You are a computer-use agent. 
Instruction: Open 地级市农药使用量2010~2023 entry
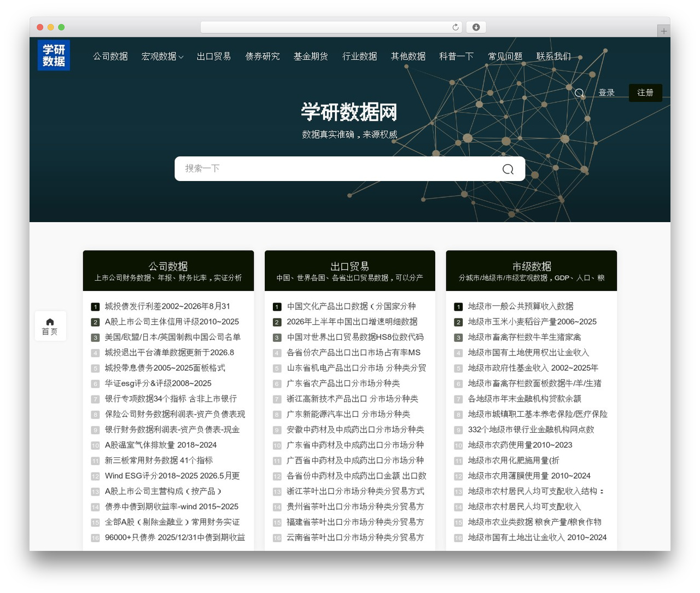coord(520,445)
